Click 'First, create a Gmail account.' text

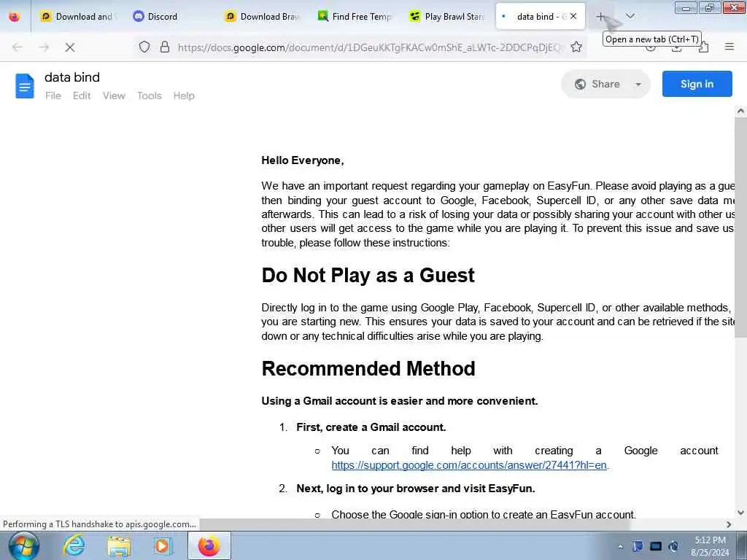pyautogui.click(x=371, y=427)
